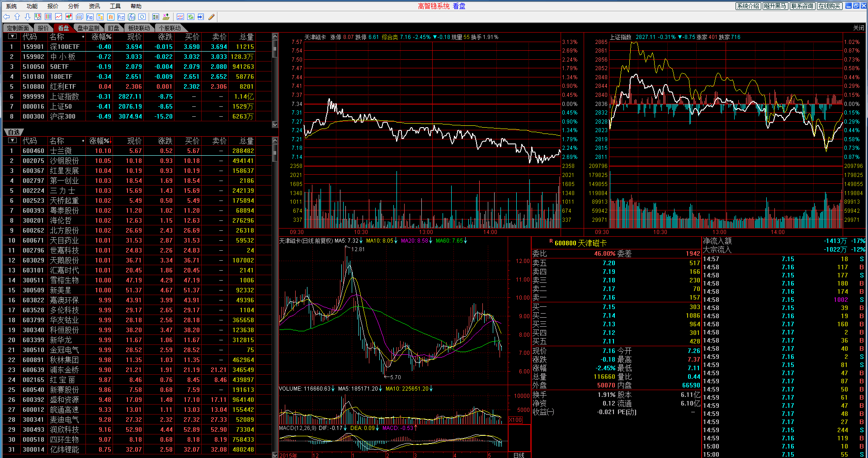The height and width of the screenshot is (458, 868).
Task: Sort the upper table by 总量 header
Action: pyautogui.click(x=246, y=37)
